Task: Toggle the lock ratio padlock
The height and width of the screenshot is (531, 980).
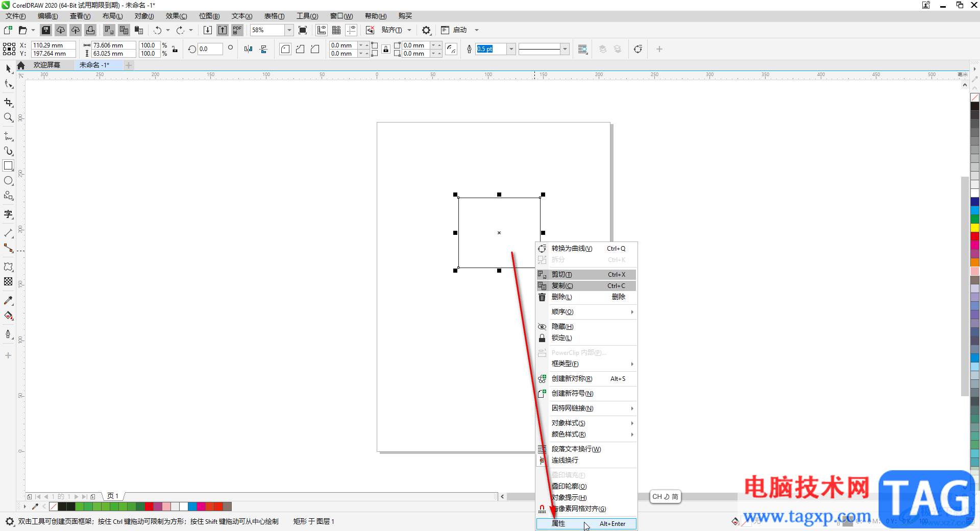Action: click(x=175, y=49)
